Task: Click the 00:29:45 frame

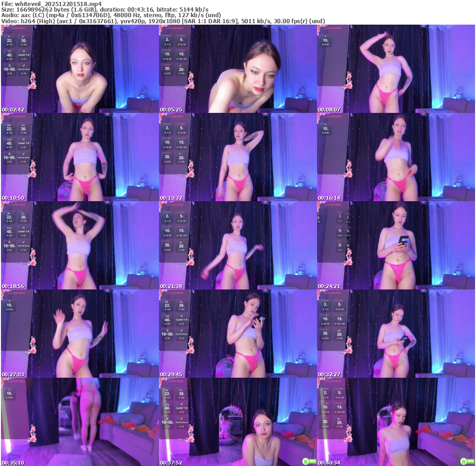Action: click(238, 334)
